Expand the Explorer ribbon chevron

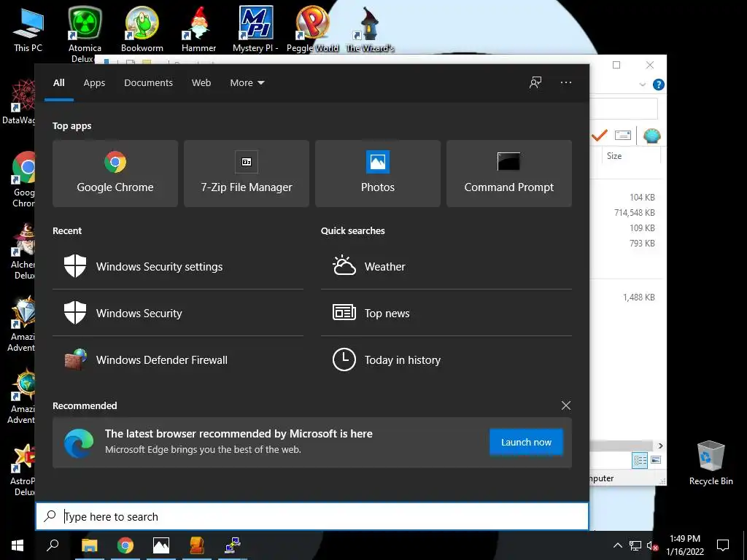(642, 85)
